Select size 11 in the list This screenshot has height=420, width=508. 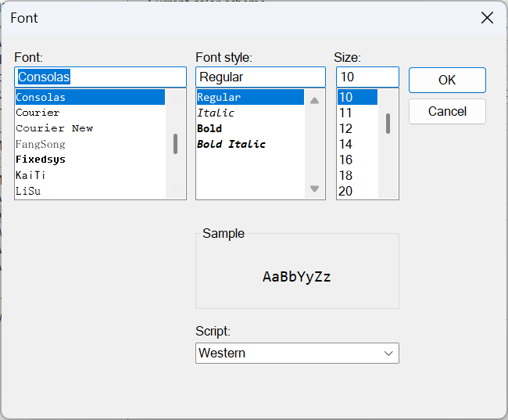tap(357, 113)
